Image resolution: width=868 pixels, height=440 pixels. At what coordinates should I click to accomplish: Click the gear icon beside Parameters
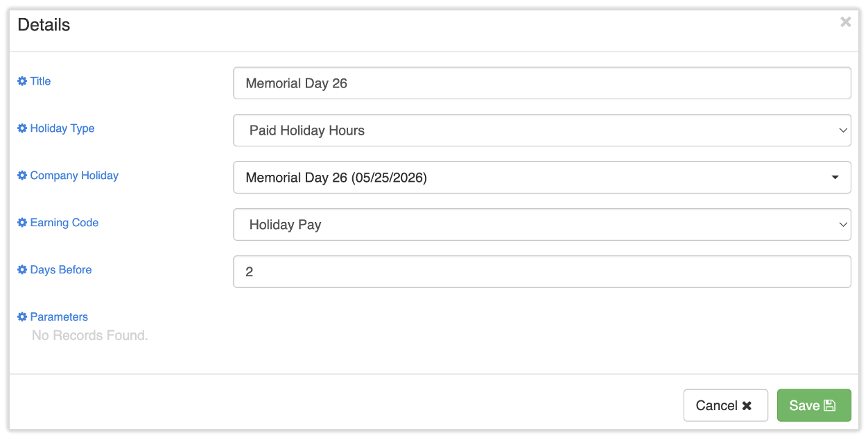(22, 317)
